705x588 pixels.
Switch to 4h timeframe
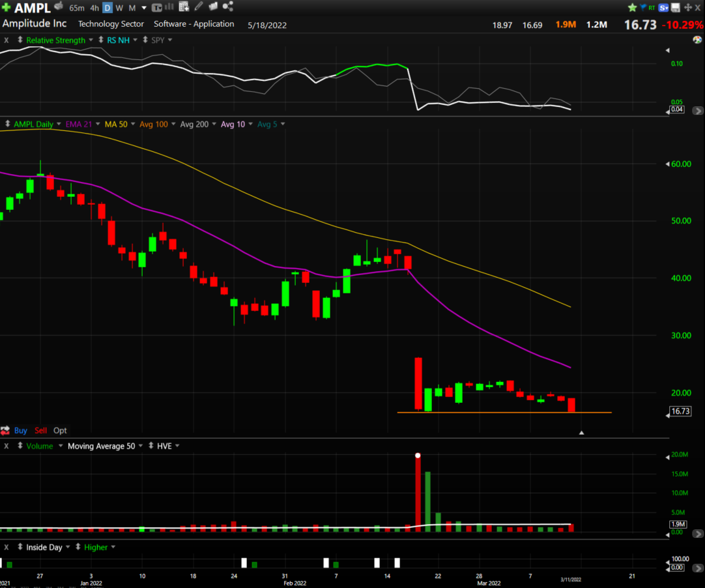coord(94,8)
